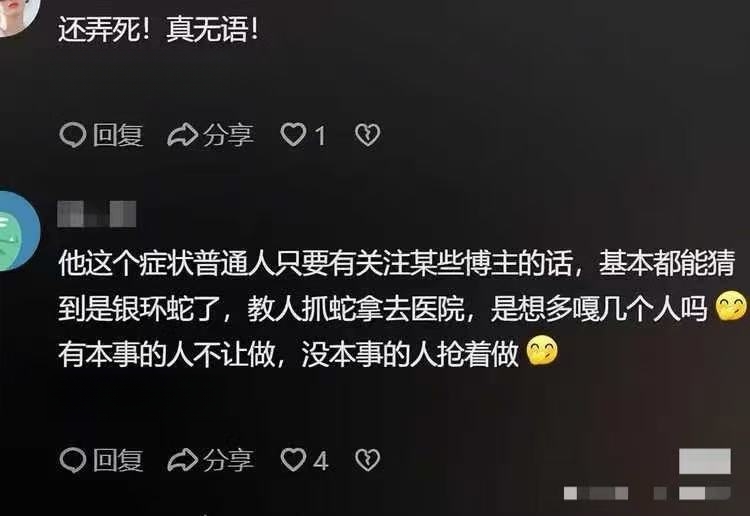Reply to the first comment via 回复
750x516 pixels.
click(118, 135)
